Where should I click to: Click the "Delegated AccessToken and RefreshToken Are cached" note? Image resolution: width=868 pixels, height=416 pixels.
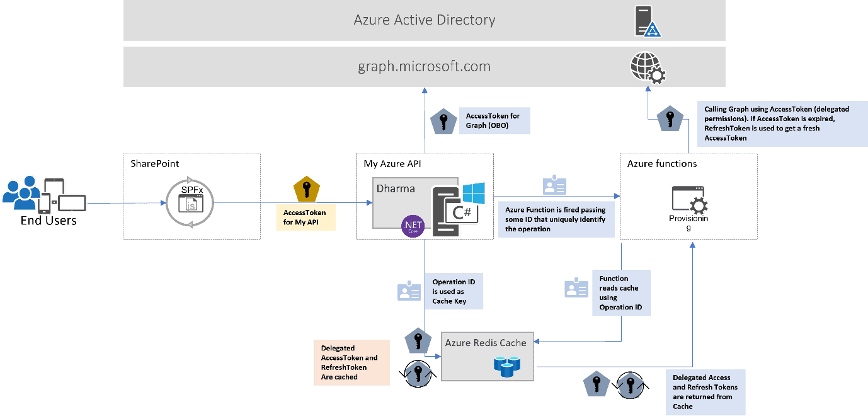tap(351, 362)
